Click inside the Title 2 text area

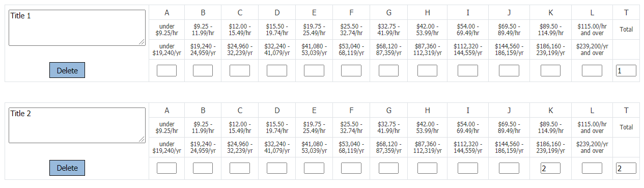click(77, 125)
